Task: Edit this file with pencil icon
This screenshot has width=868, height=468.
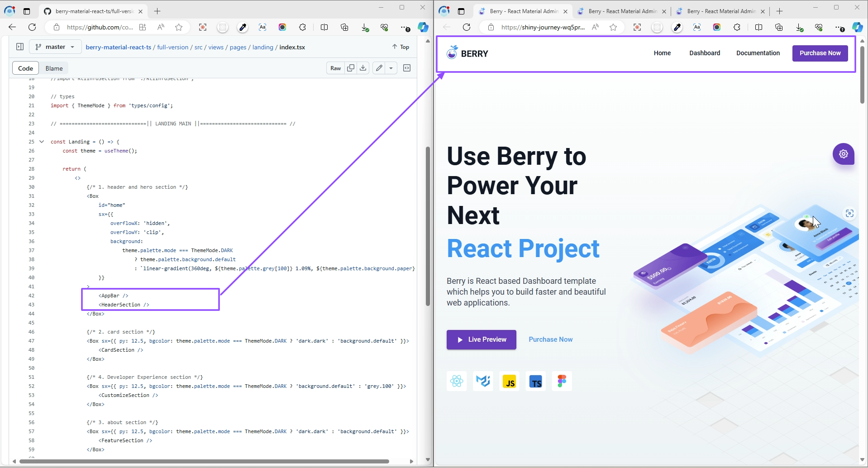Action: pyautogui.click(x=379, y=68)
